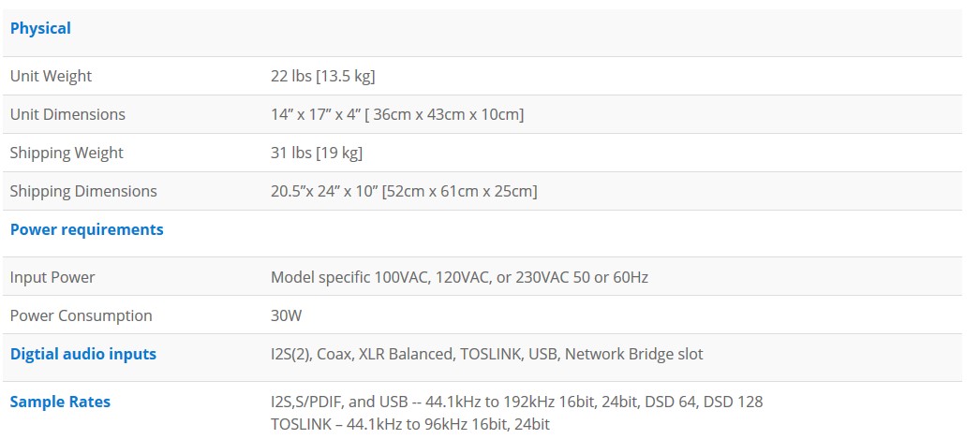Click the I2S,S/PDIF, and USB sample rate line
Image resolution: width=980 pixels, height=439 pixels.
[x=517, y=402]
